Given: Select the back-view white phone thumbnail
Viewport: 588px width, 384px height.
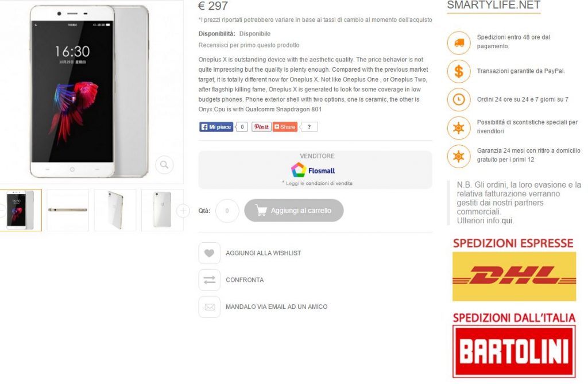Looking at the screenshot, I should pyautogui.click(x=163, y=210).
